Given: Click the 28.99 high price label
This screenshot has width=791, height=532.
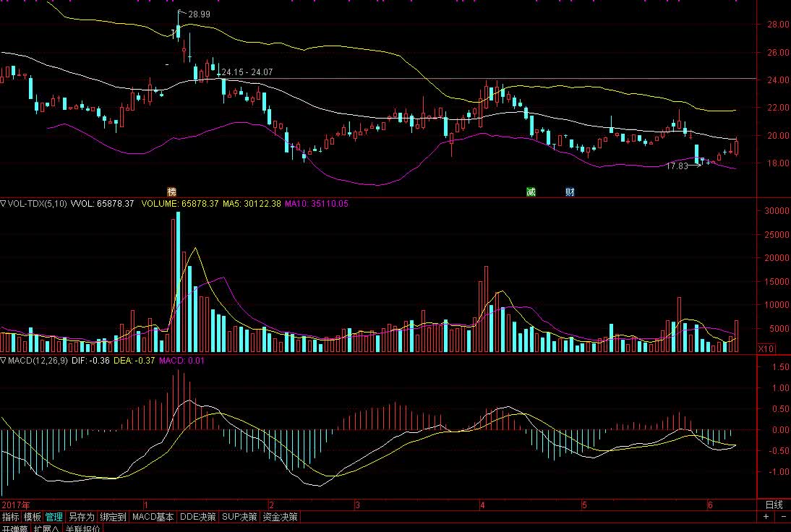Looking at the screenshot, I should tap(199, 14).
